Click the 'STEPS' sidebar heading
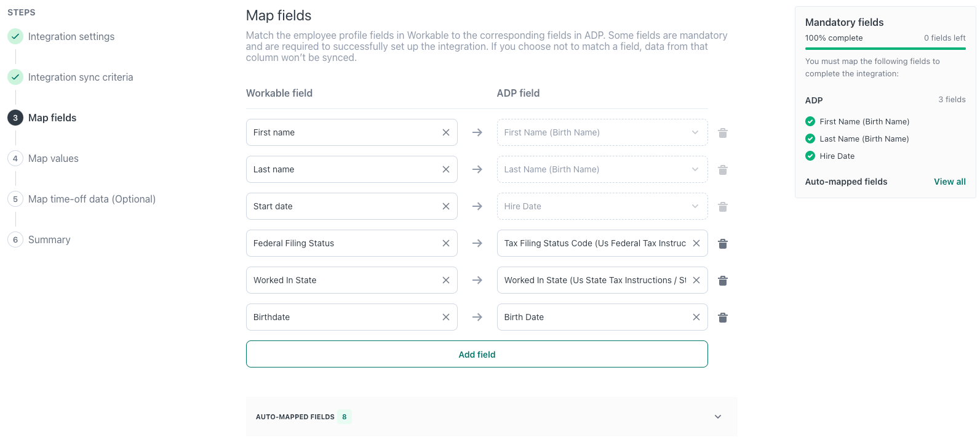Screen dimensions: 980x442 (22, 12)
